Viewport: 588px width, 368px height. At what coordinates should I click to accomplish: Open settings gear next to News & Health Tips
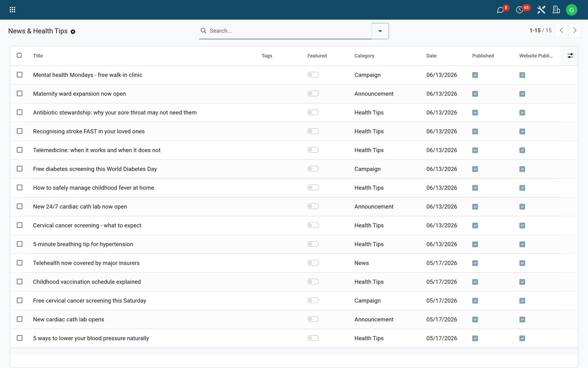[73, 32]
